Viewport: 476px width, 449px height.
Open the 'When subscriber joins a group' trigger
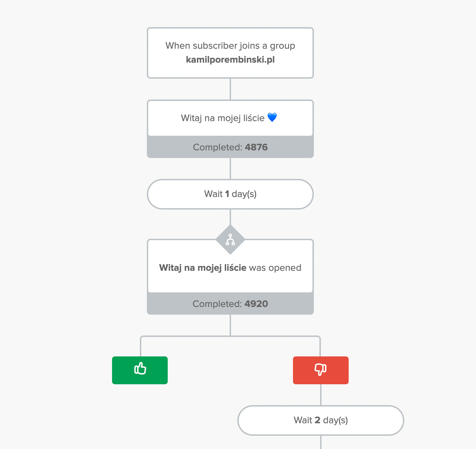230,53
